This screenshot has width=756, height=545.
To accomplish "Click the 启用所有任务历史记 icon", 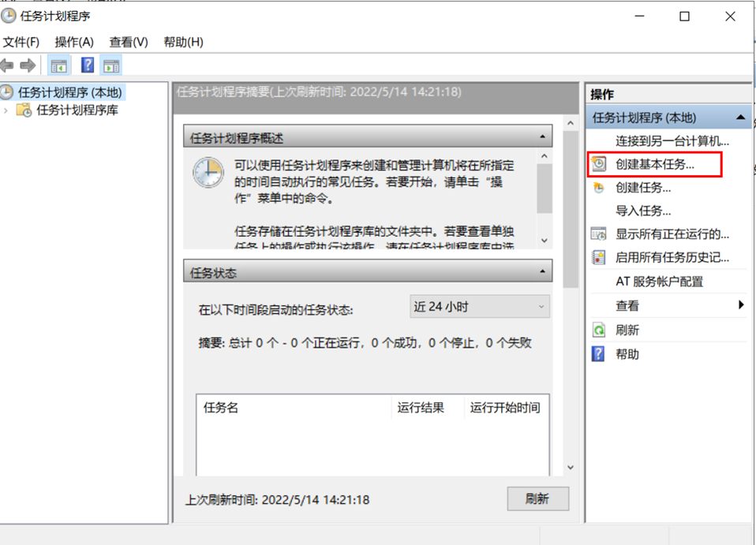I will tap(598, 257).
